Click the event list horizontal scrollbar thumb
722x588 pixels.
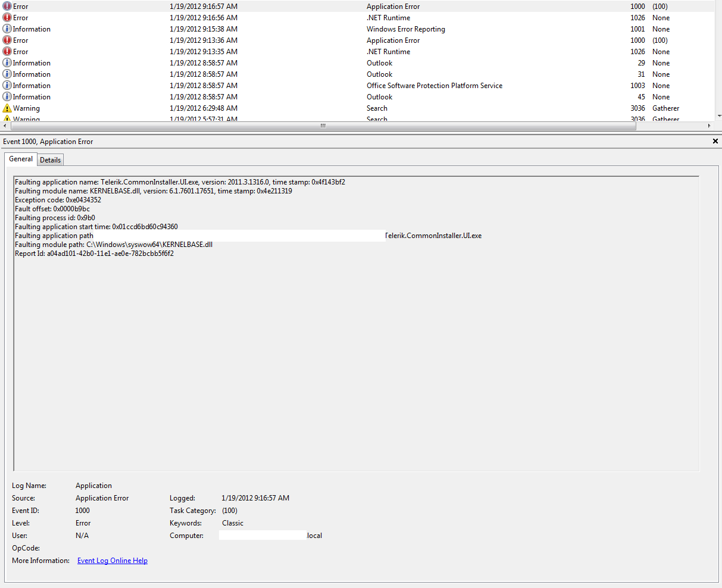click(x=323, y=126)
